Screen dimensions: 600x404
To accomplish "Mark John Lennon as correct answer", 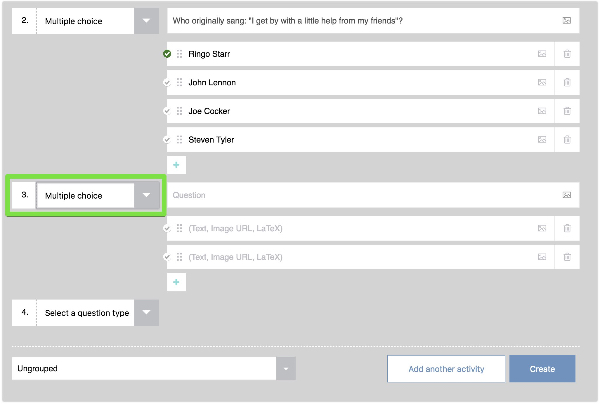I will (x=167, y=82).
